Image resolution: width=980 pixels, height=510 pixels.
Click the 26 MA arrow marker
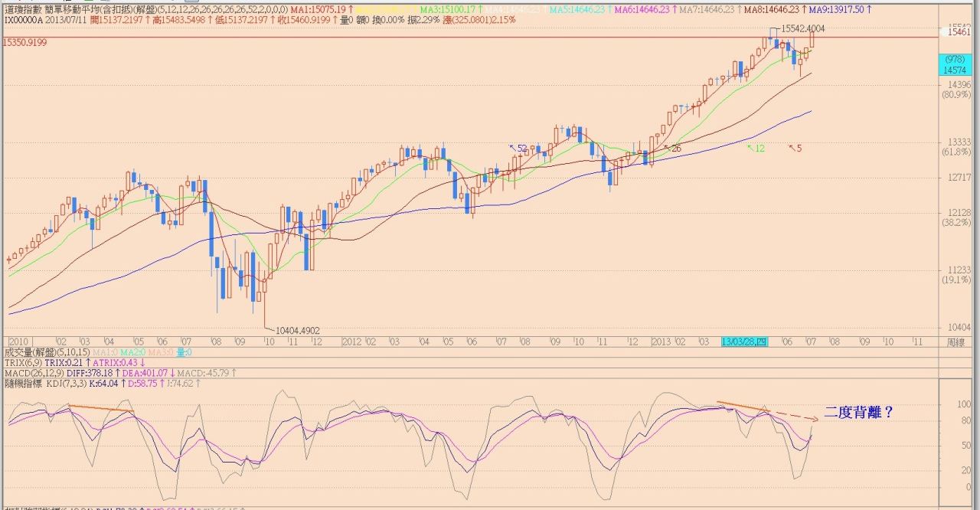point(672,148)
